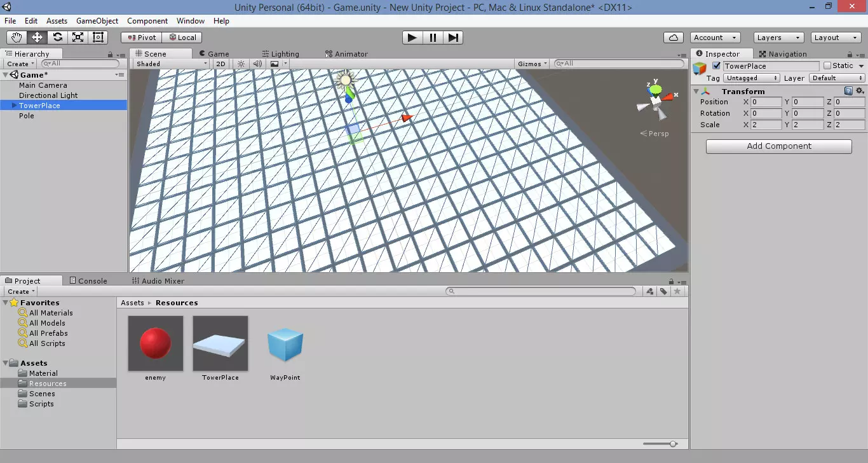Image resolution: width=868 pixels, height=463 pixels.
Task: Uncheck the TowerPlace active checkbox
Action: point(717,66)
